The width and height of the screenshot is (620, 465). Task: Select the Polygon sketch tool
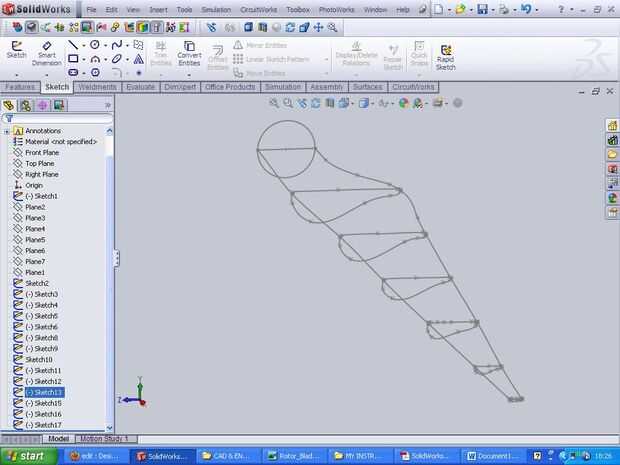click(95, 72)
